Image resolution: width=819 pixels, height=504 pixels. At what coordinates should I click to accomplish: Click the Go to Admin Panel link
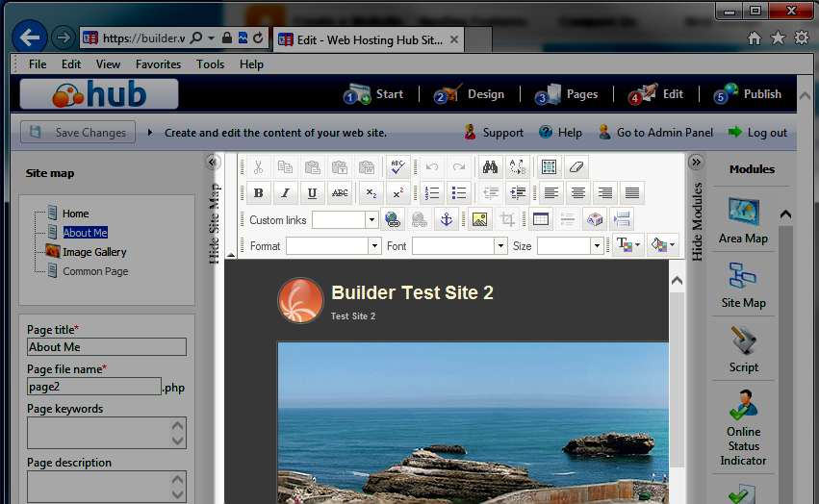(655, 133)
